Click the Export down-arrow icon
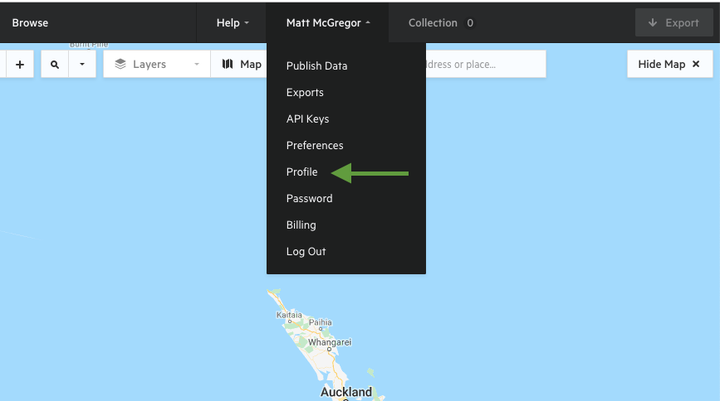The image size is (720, 401). click(652, 23)
